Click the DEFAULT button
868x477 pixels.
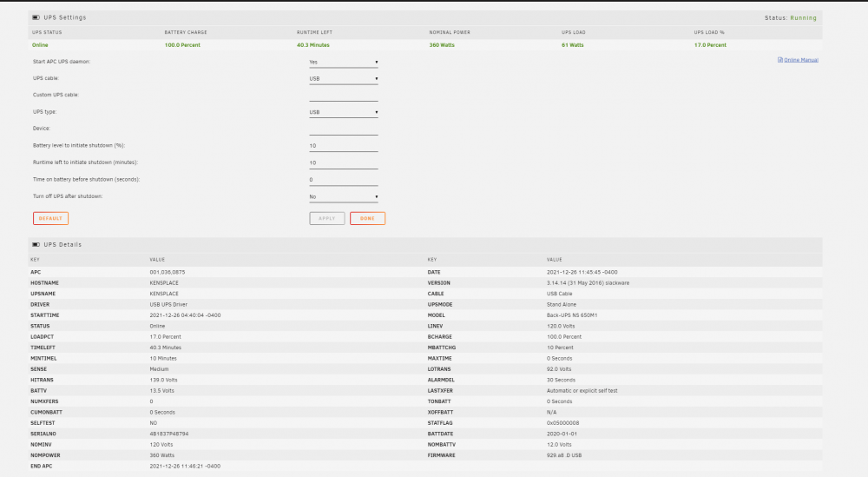(50, 218)
